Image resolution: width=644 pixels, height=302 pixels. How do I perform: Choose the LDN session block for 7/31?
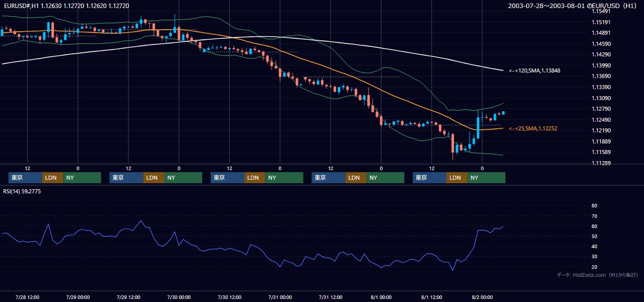(356, 178)
